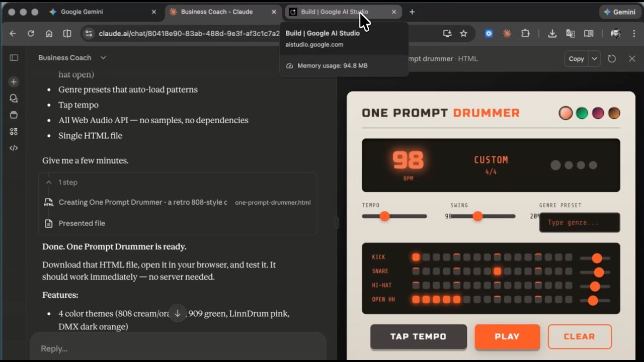This screenshot has height=362, width=644.
Task: Click the Type genre preset field
Action: (x=580, y=222)
